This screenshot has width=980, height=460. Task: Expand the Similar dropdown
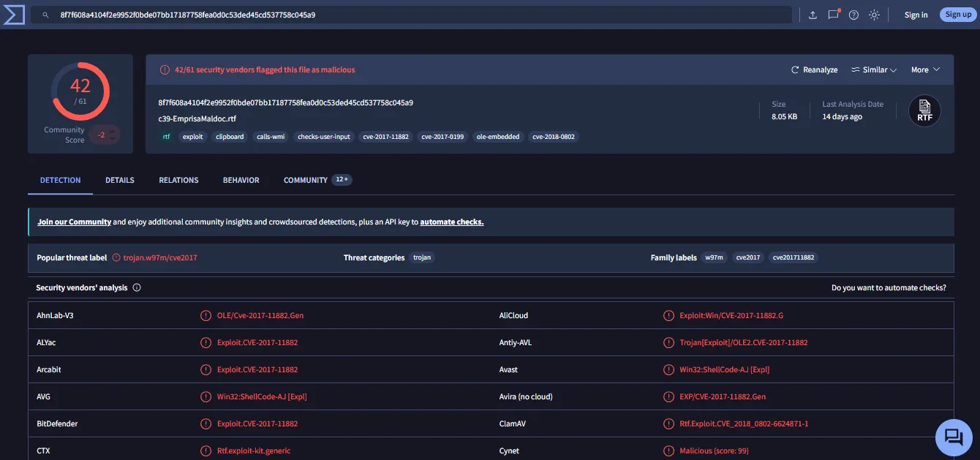[x=874, y=70]
